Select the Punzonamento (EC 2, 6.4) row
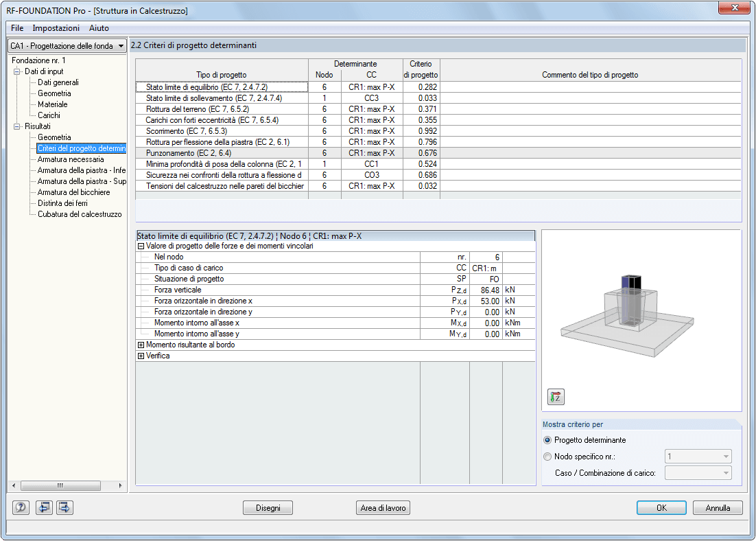 pos(438,153)
